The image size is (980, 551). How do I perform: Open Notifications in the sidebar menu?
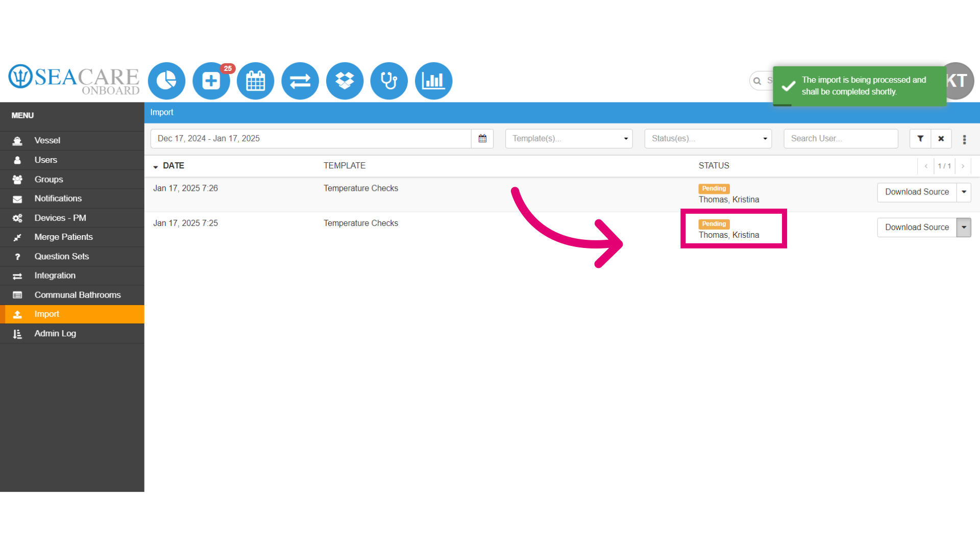click(72, 198)
